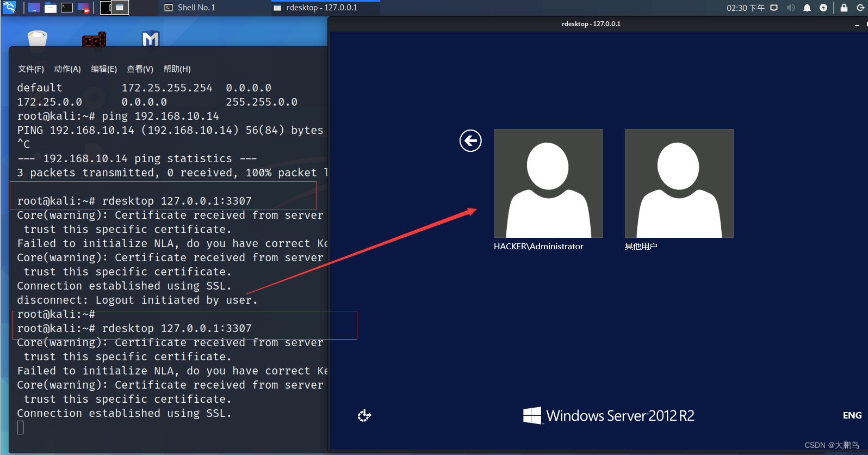Click the log out icon in the panel
This screenshot has width=868, height=455.
(861, 8)
